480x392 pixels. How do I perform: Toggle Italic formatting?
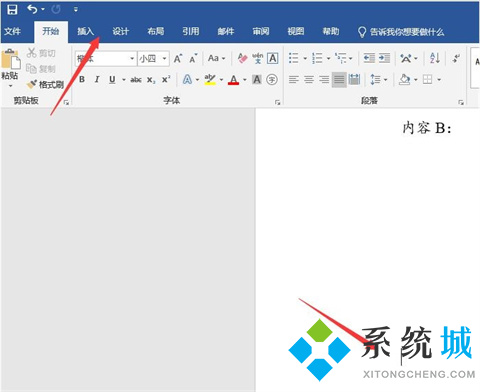point(97,80)
